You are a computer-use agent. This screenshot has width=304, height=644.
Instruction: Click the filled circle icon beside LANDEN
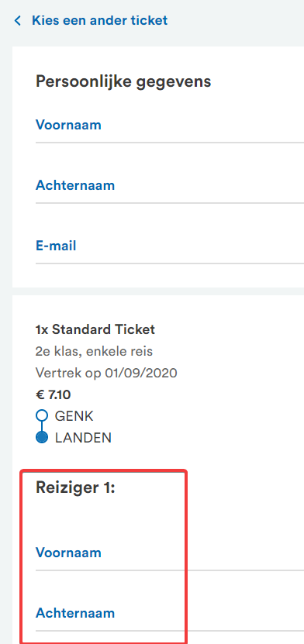coord(42,437)
